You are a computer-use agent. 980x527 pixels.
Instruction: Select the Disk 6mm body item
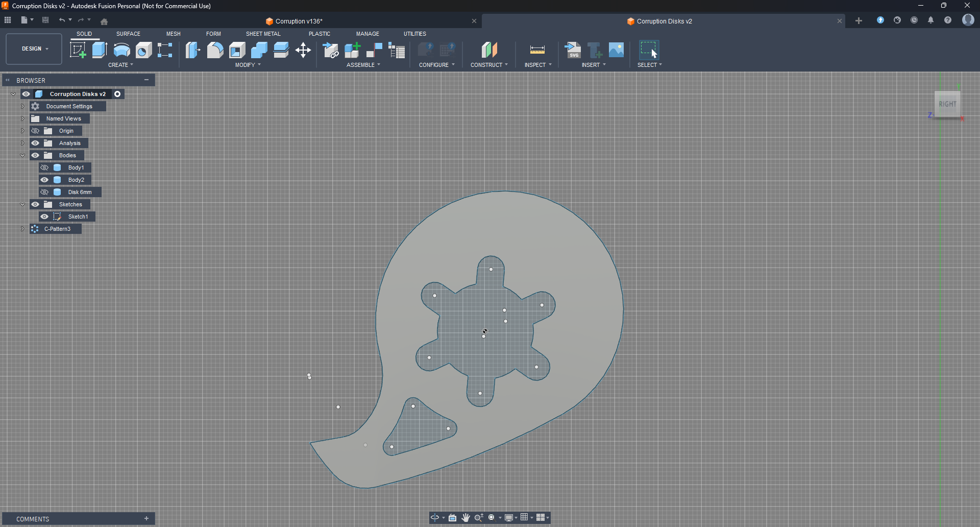click(80, 192)
